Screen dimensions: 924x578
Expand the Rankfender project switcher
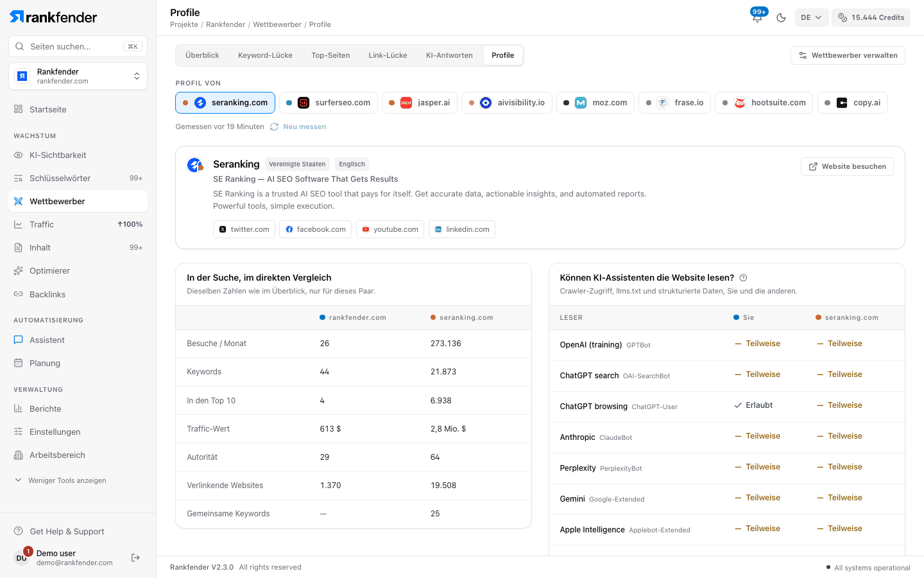pos(78,76)
